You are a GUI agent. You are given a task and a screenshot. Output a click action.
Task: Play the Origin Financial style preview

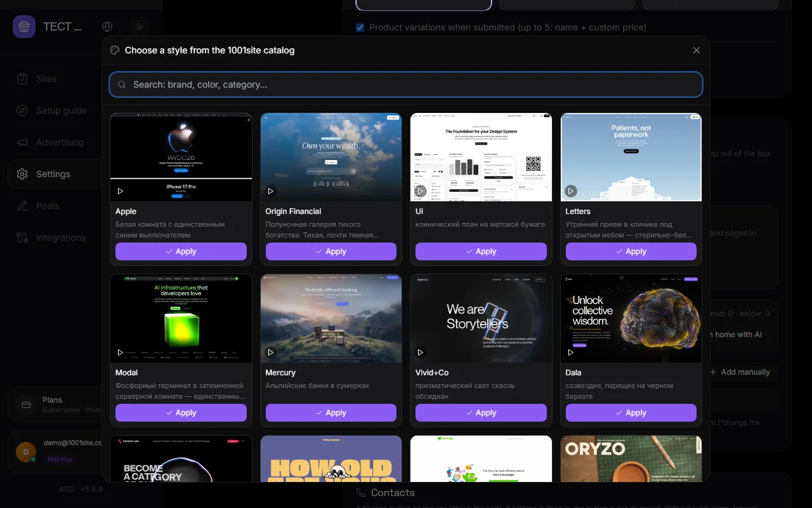271,190
